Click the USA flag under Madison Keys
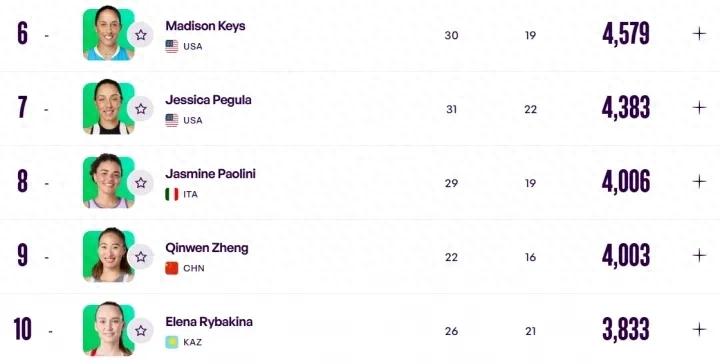This screenshot has width=720, height=364. pos(172,46)
